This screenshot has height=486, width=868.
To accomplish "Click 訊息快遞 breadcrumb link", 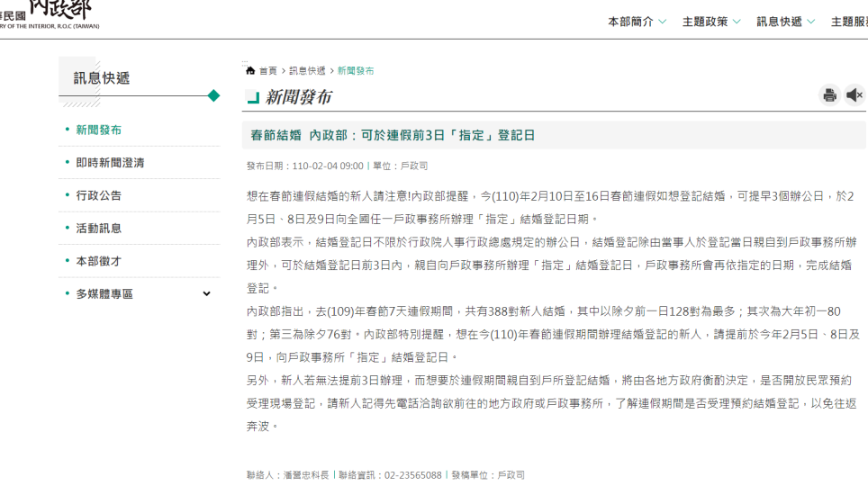I will coord(307,71).
